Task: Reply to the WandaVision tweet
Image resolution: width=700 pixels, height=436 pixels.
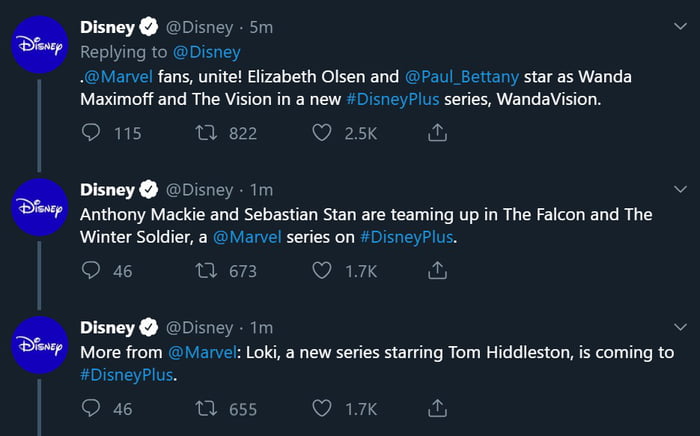Action: pos(91,133)
